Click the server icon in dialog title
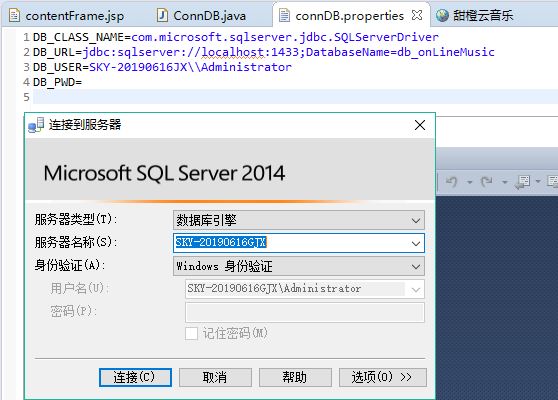This screenshot has height=400, width=558. click(x=36, y=125)
